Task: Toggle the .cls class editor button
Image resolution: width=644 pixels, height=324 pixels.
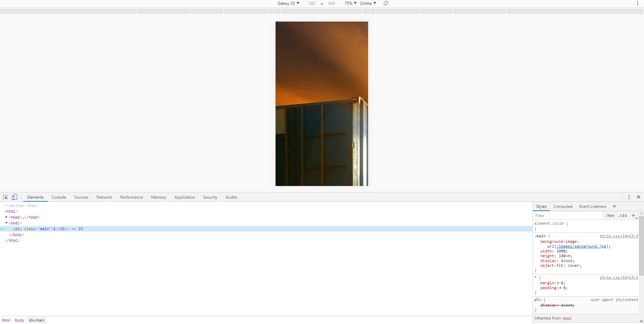Action: [623, 215]
